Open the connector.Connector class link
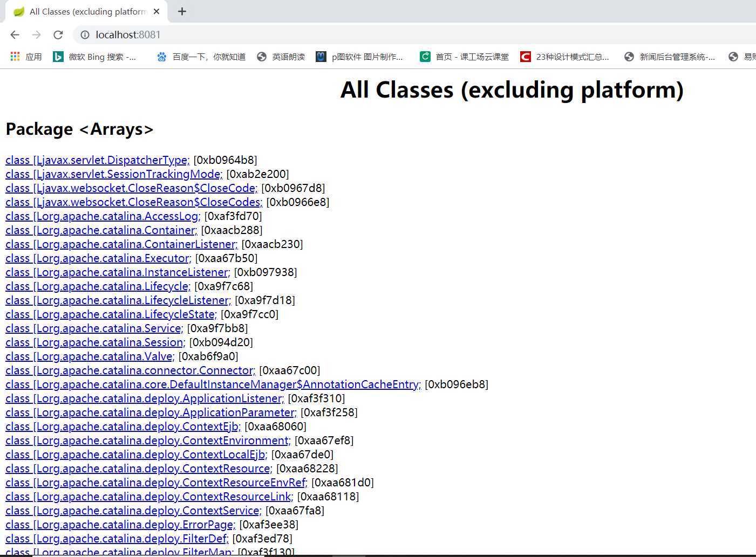756x557 pixels. (x=131, y=370)
